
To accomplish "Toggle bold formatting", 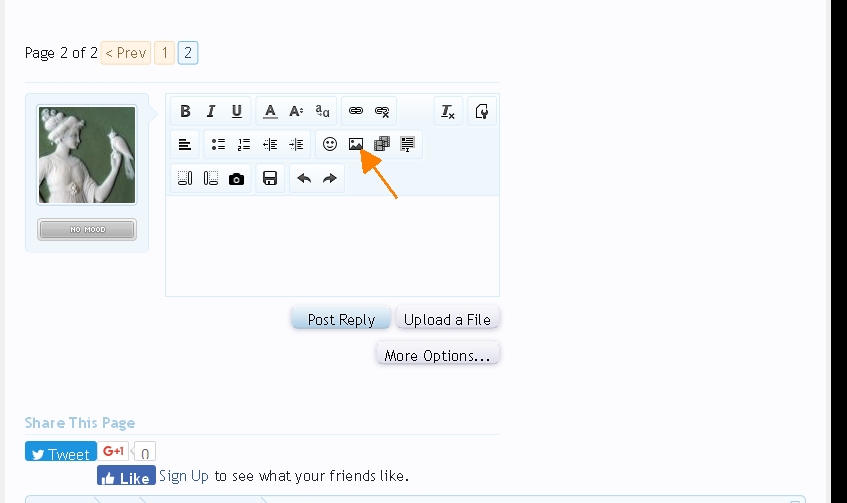I will pyautogui.click(x=185, y=111).
